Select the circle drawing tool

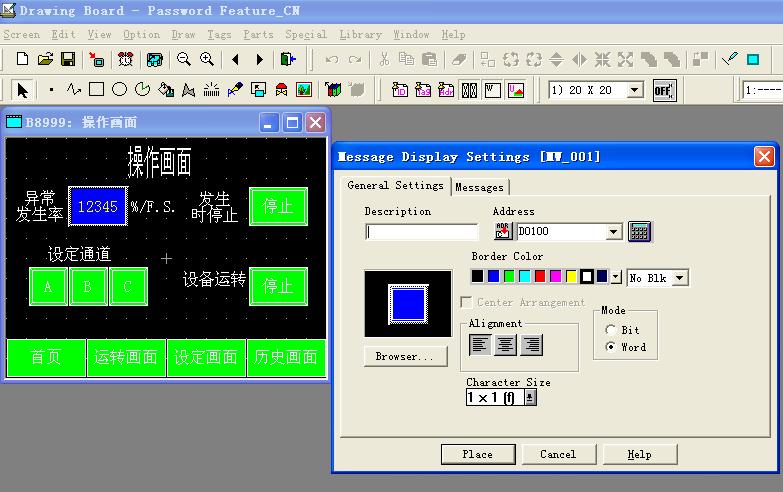click(119, 90)
